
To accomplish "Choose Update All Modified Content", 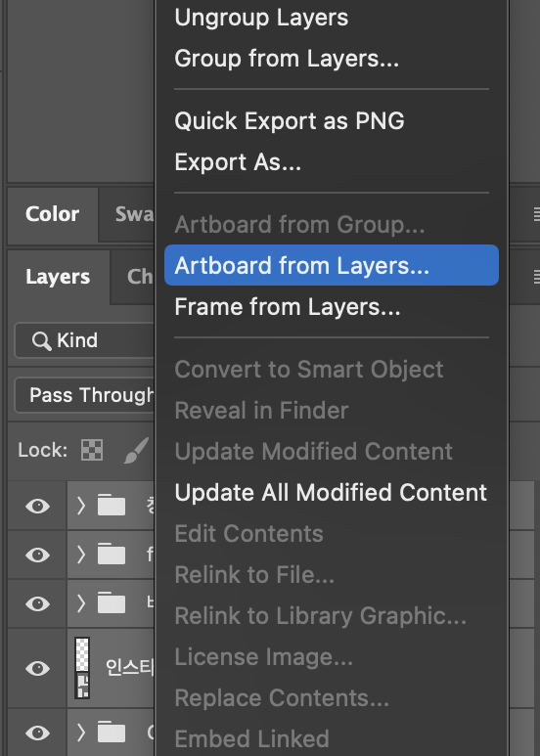I will coord(331,493).
